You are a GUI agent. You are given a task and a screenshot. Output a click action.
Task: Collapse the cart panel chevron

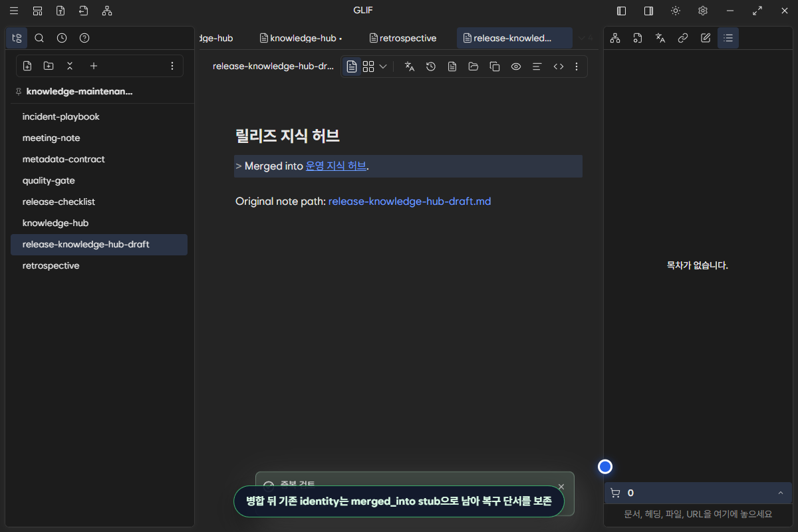[x=780, y=493]
